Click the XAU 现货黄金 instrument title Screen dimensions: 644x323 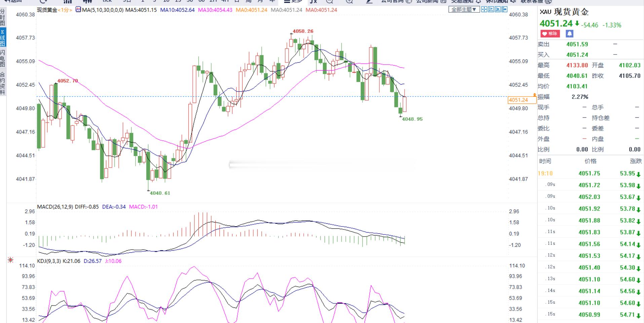pos(564,12)
